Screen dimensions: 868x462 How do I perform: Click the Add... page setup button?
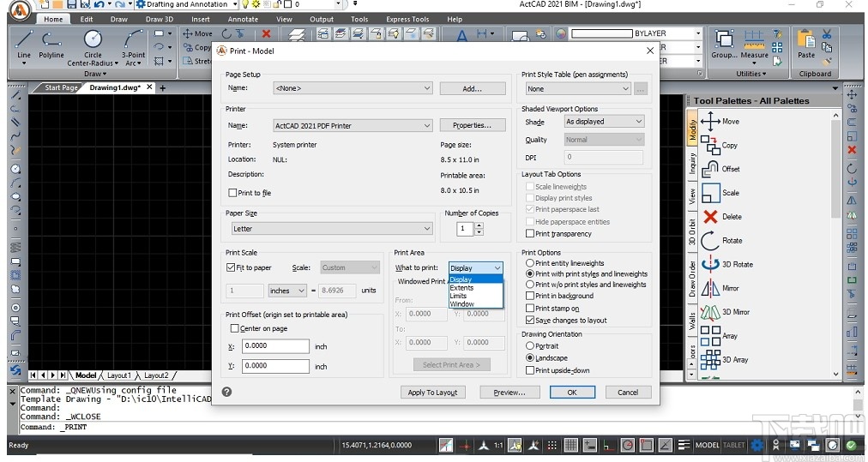[473, 88]
